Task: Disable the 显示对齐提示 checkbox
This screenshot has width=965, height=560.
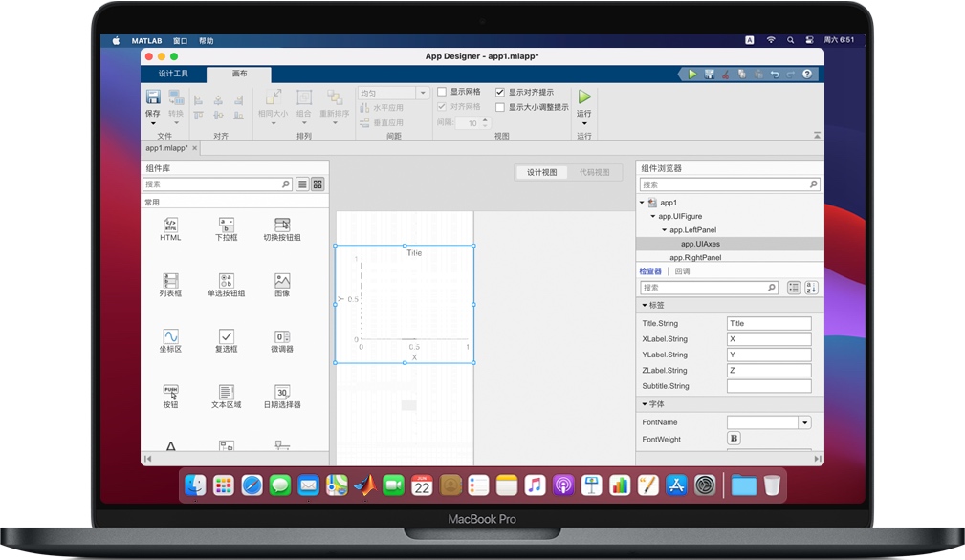Action: point(498,92)
